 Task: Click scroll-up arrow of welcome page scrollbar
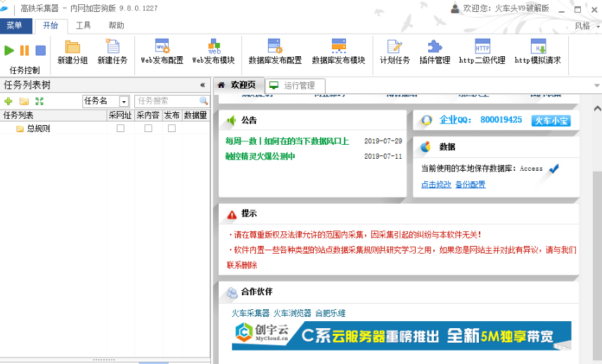pos(597,108)
